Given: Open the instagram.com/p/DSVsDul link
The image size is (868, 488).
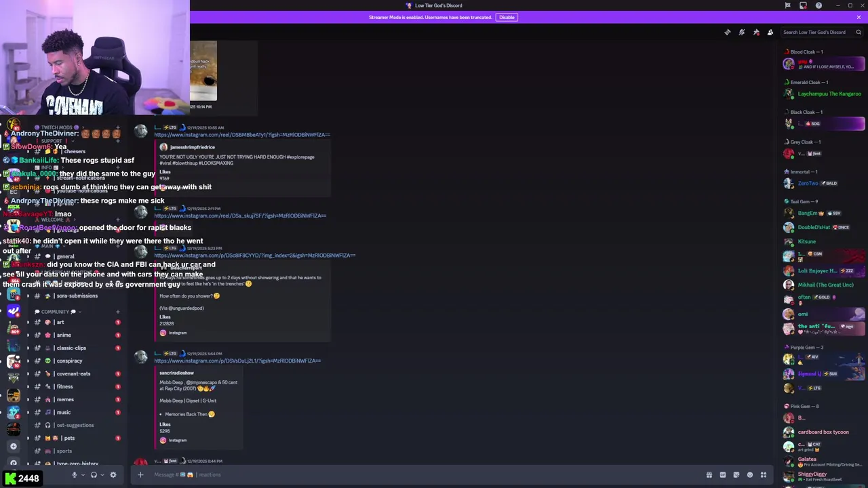Looking at the screenshot, I should tap(237, 361).
